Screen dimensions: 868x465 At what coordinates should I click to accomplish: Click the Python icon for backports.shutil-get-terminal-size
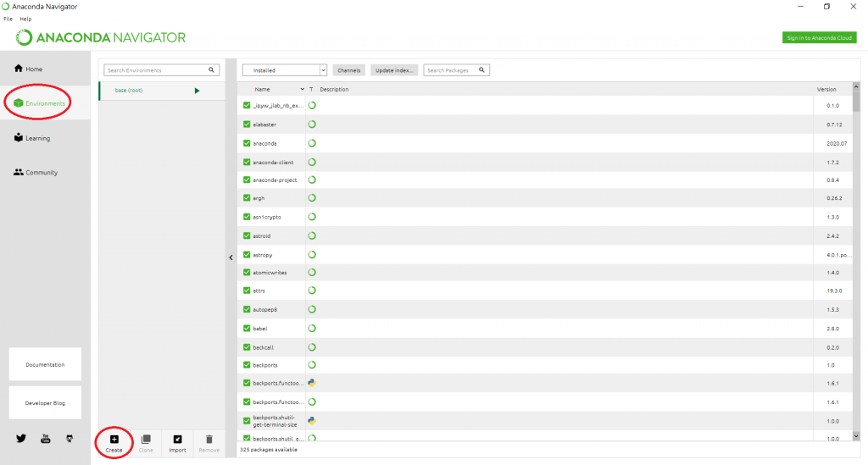[312, 421]
